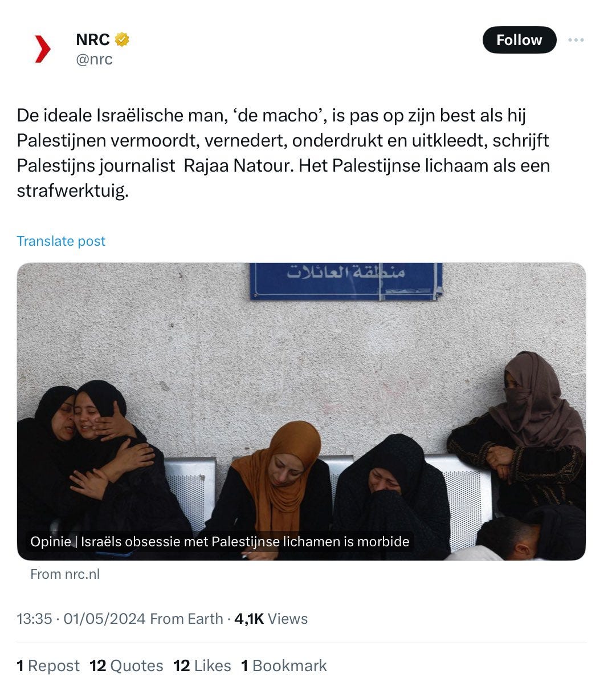Screen dimensions: 616x686
Task: Show the 12 Likes list
Action: (202, 666)
